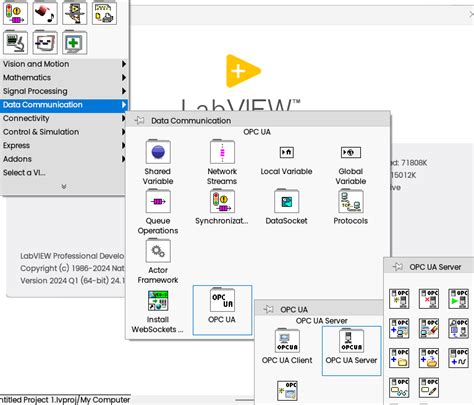This screenshot has width=474, height=405.
Task: Expand the Signal Processing submenu arrow
Action: click(x=124, y=91)
